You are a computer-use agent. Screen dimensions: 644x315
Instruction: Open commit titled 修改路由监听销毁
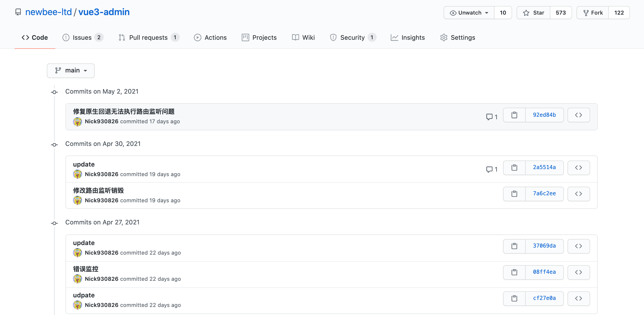tap(98, 190)
